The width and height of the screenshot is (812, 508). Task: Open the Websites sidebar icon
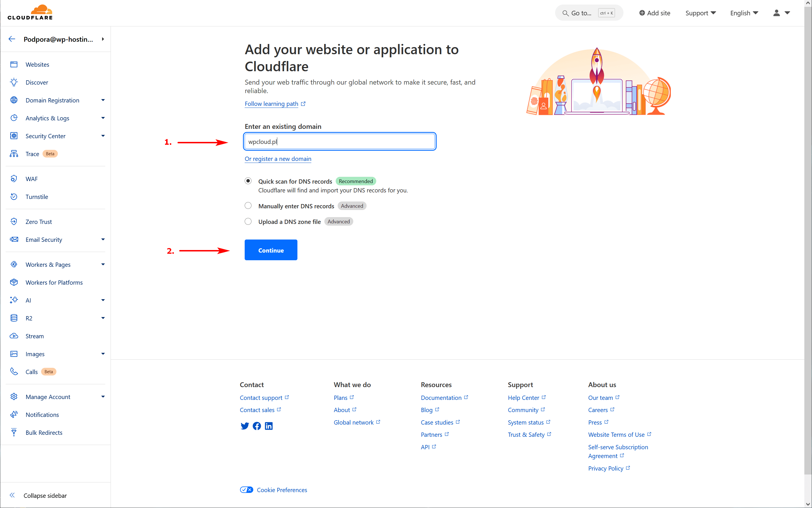pos(14,64)
